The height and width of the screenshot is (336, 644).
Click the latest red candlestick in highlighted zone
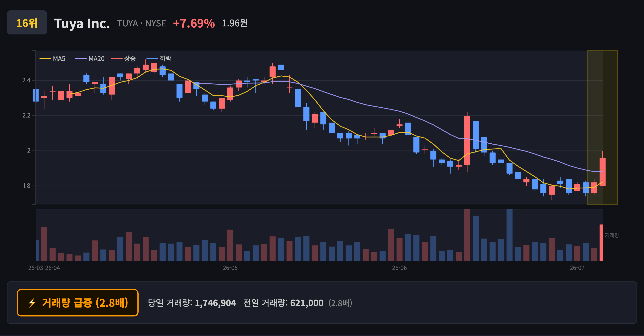coord(602,172)
